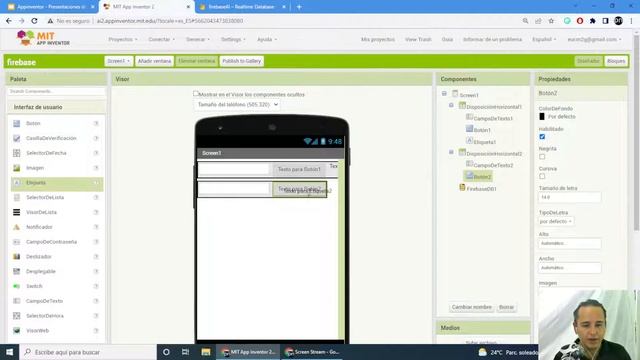Click Añadir ventana button
Screen dimensions: 640x360
pyautogui.click(x=154, y=61)
